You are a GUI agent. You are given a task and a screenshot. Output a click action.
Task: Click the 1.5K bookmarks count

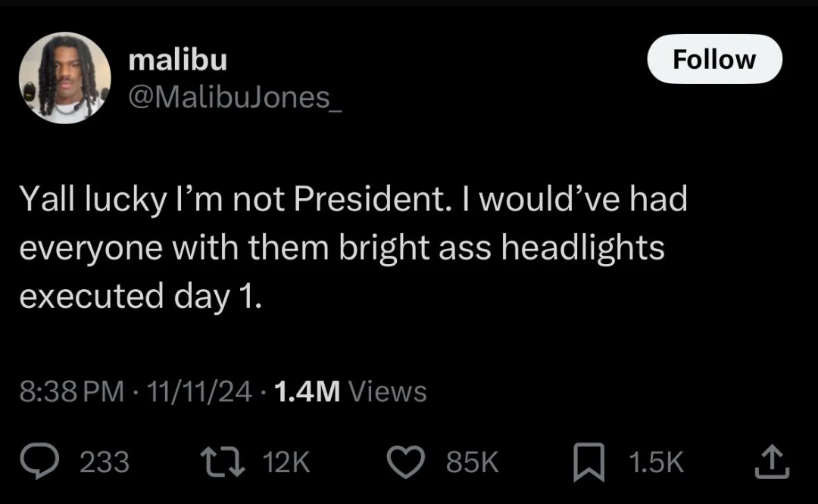click(x=654, y=462)
